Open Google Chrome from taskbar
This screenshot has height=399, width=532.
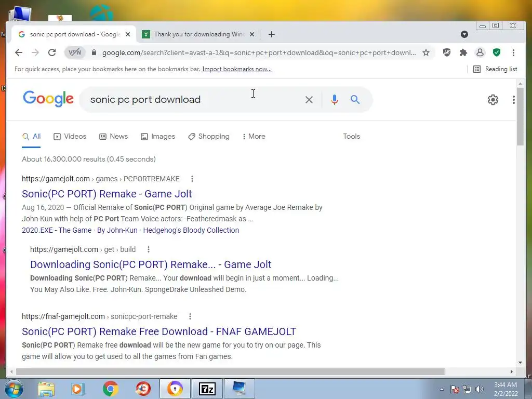[x=110, y=389]
